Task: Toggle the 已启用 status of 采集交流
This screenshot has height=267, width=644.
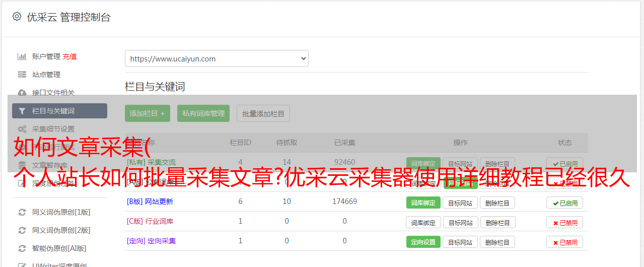Action: click(564, 163)
